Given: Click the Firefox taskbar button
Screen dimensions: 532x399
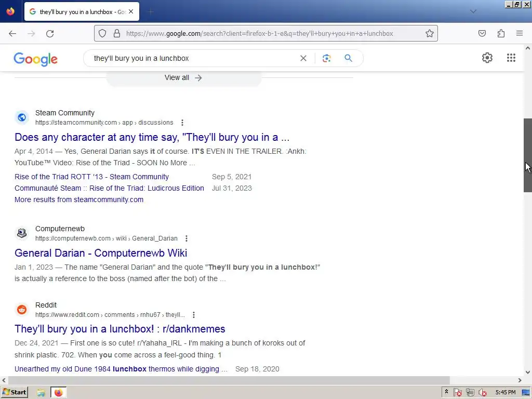Looking at the screenshot, I should pos(58,393).
